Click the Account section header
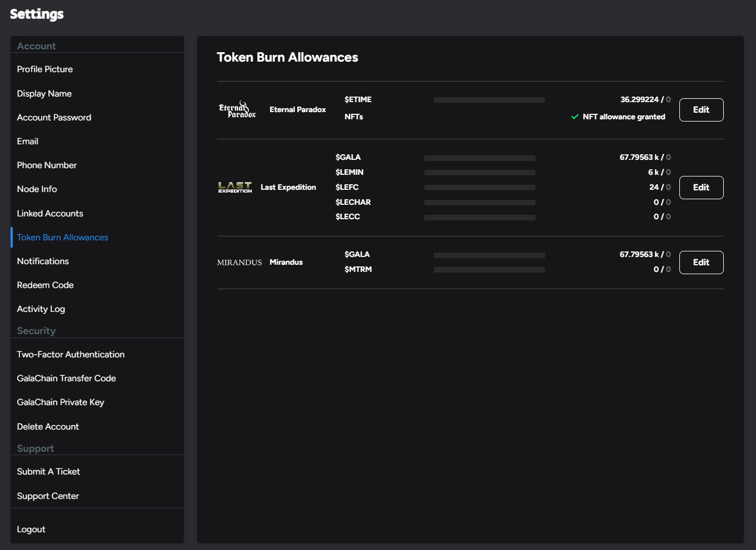 [x=36, y=46]
